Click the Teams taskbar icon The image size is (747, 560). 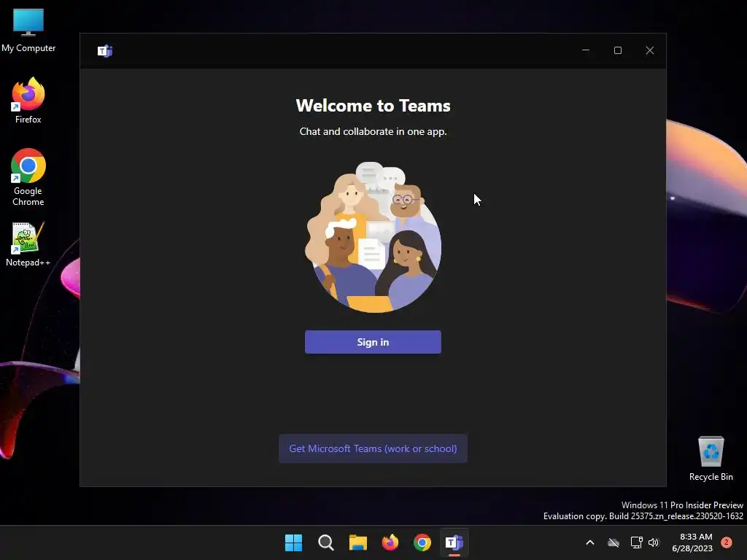(454, 542)
